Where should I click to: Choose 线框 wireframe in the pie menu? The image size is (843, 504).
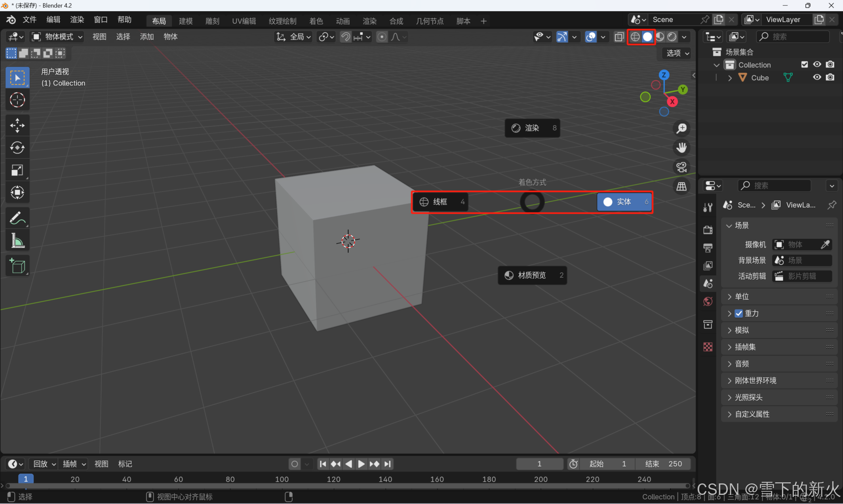coord(440,202)
